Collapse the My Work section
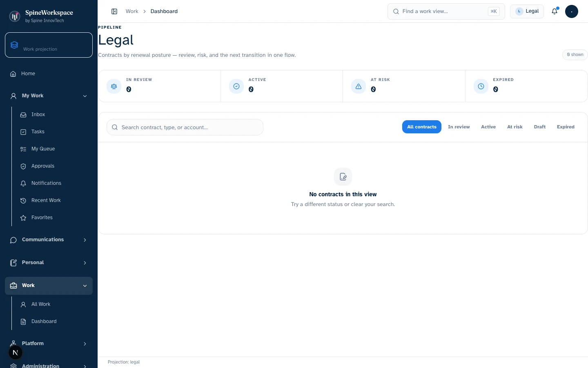Viewport: 588px width, 368px height. [x=49, y=96]
